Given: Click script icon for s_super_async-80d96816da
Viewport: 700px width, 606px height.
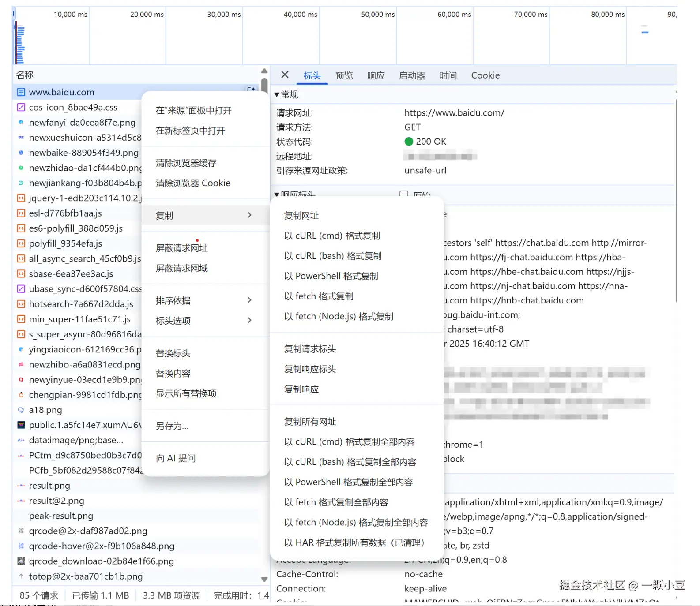Looking at the screenshot, I should click(21, 334).
